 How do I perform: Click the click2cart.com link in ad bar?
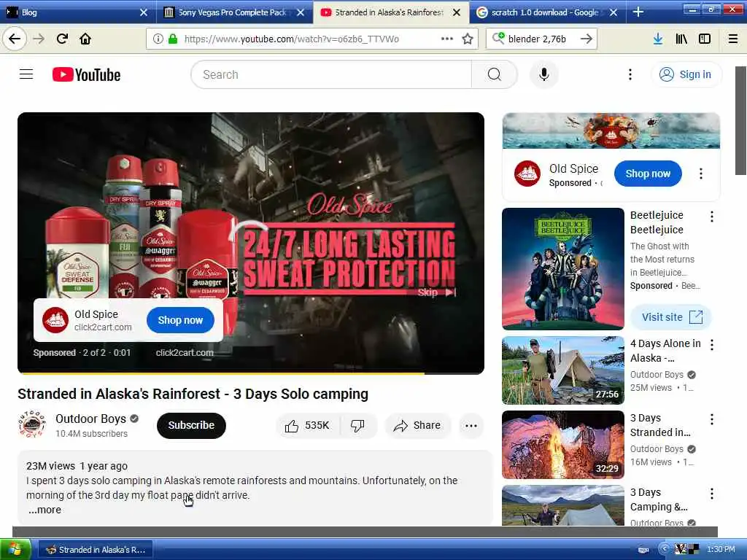(x=185, y=353)
